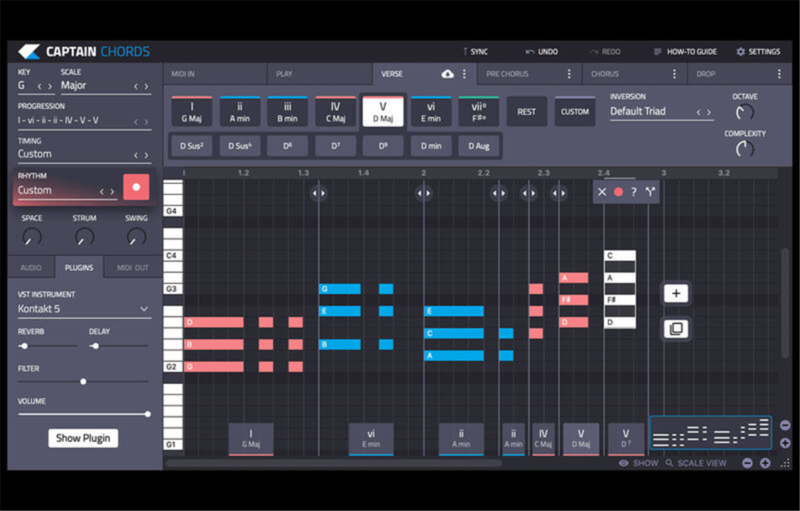The image size is (800, 511).
Task: Toggle the eye Show visibility option
Action: 624,463
